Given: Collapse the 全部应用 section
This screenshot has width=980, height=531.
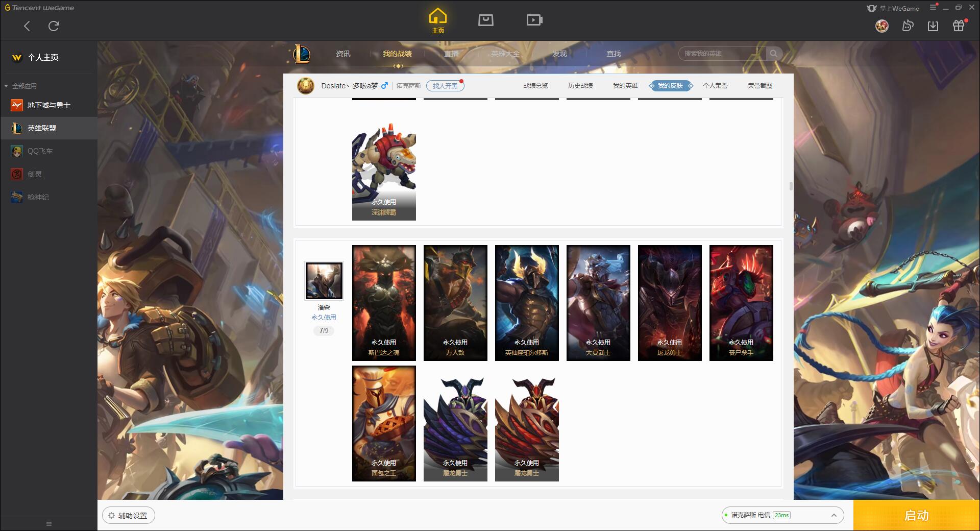Looking at the screenshot, I should [x=6, y=86].
